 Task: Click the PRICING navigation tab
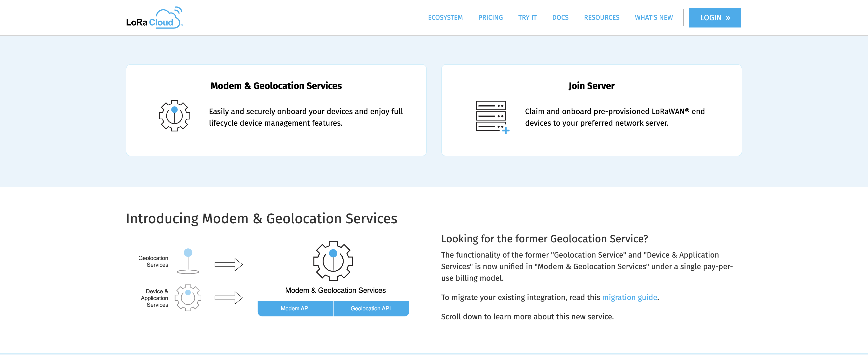click(490, 17)
